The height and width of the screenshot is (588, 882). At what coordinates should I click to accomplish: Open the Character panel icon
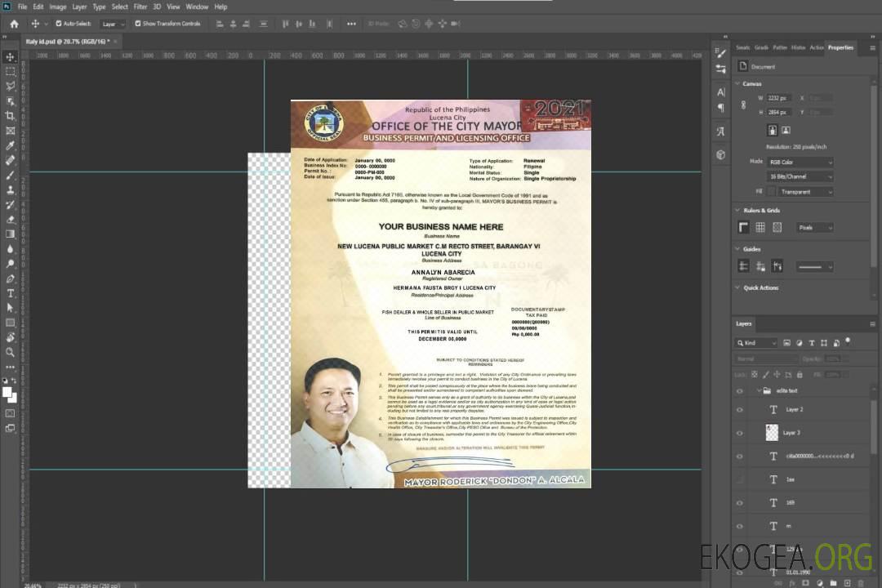tap(721, 91)
